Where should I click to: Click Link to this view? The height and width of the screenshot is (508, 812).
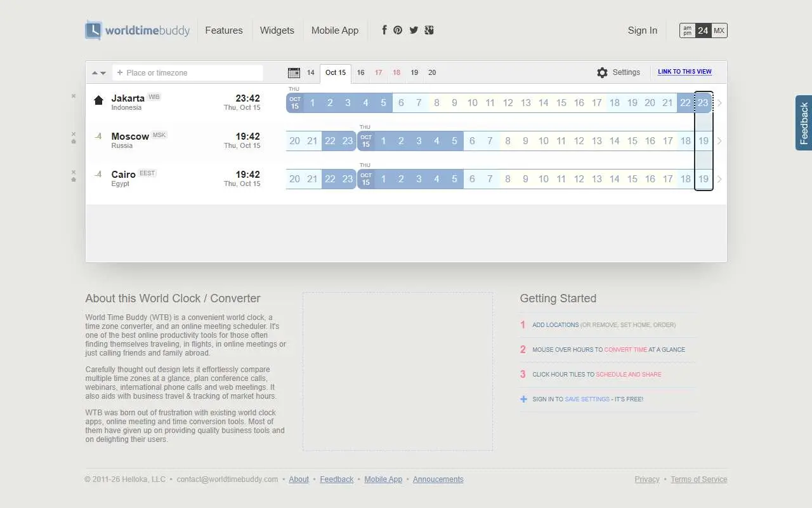(684, 72)
